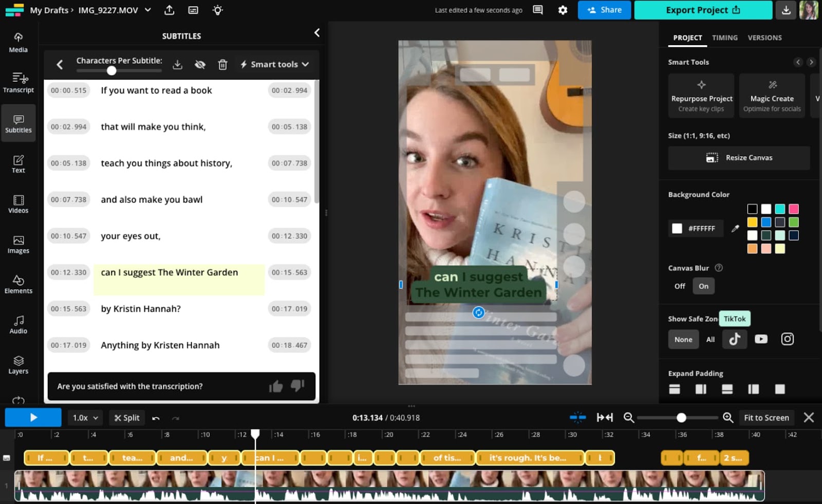
Task: Open the Layers sidebar panel
Action: click(18, 365)
